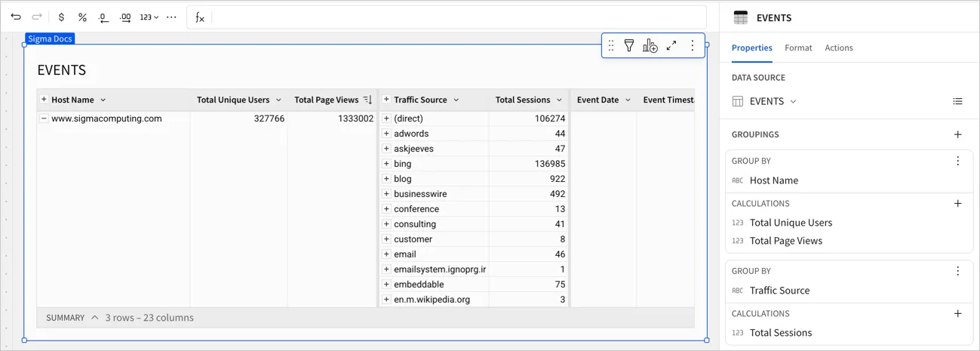Click the formula bar input
980x351 pixels.
coord(458,17)
